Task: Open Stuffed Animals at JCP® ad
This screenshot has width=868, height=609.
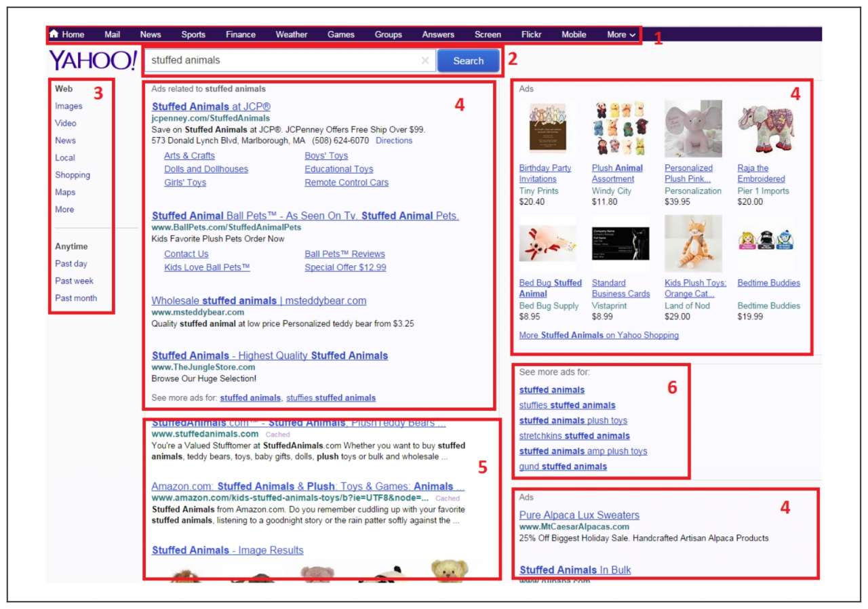Action: (211, 106)
